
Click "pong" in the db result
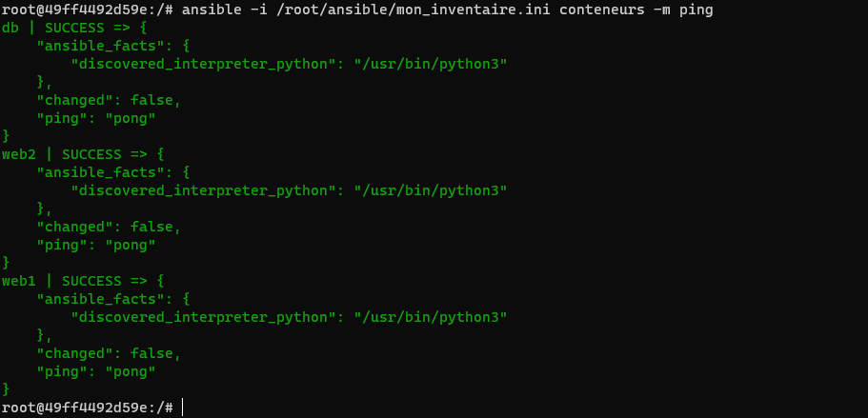(x=132, y=118)
